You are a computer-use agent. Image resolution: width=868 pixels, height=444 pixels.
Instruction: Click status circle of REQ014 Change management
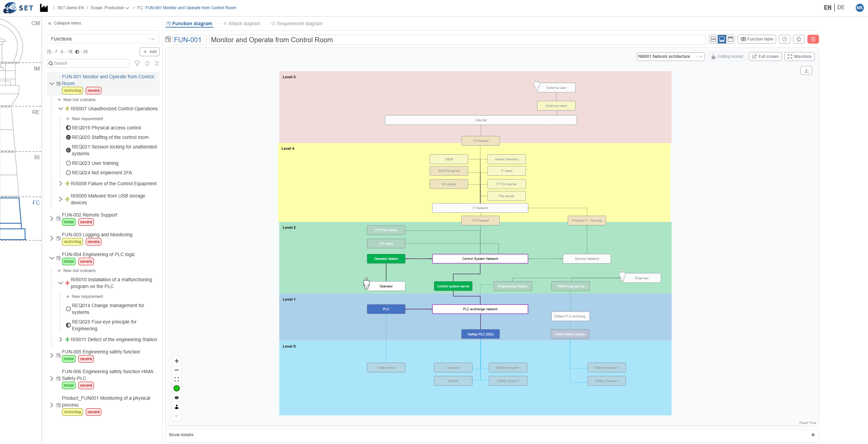click(68, 309)
